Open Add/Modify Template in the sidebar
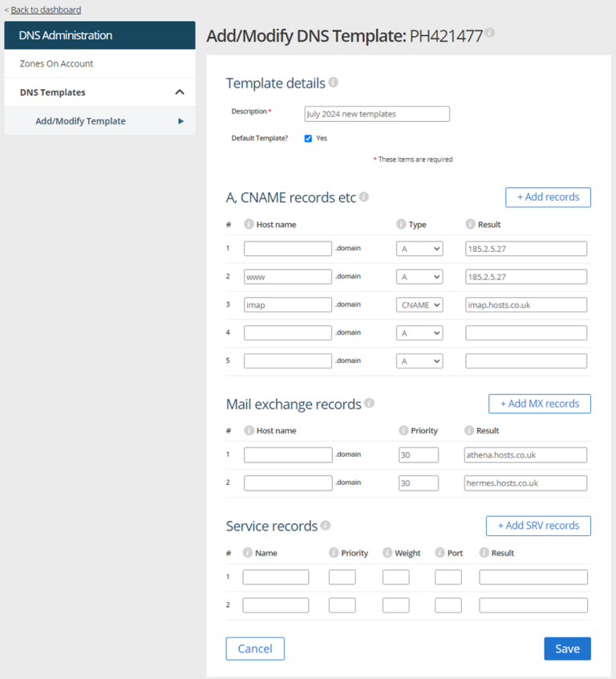The height and width of the screenshot is (679, 616). tap(83, 120)
